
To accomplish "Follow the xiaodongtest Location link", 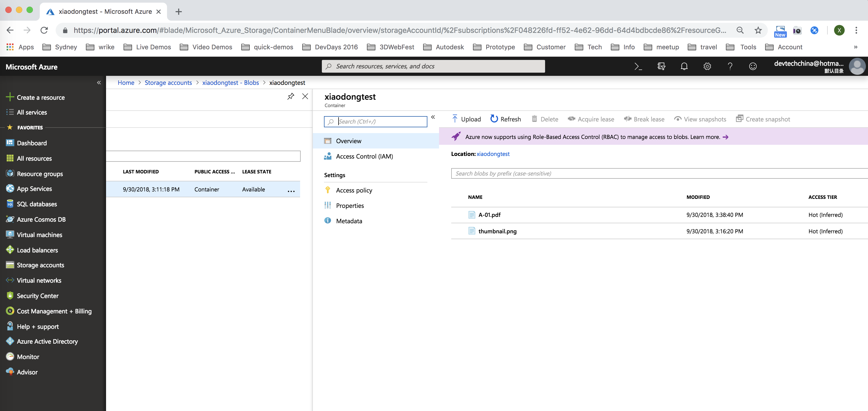I will 493,154.
